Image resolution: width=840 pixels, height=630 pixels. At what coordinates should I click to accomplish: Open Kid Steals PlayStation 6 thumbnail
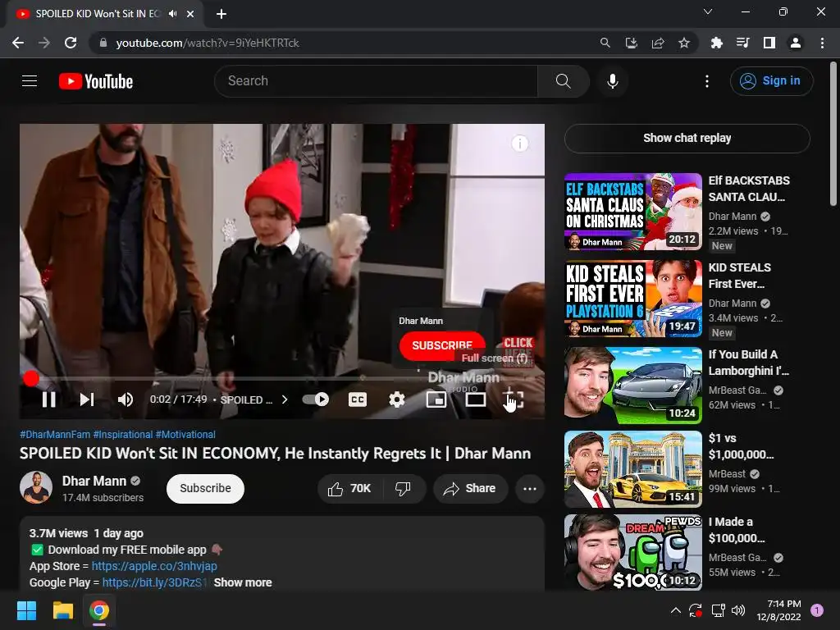coord(632,299)
